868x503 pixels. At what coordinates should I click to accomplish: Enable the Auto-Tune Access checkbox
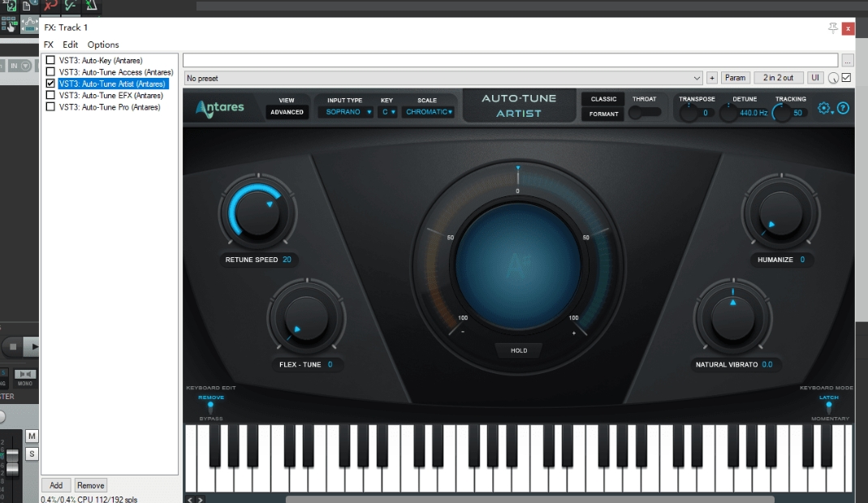point(50,72)
